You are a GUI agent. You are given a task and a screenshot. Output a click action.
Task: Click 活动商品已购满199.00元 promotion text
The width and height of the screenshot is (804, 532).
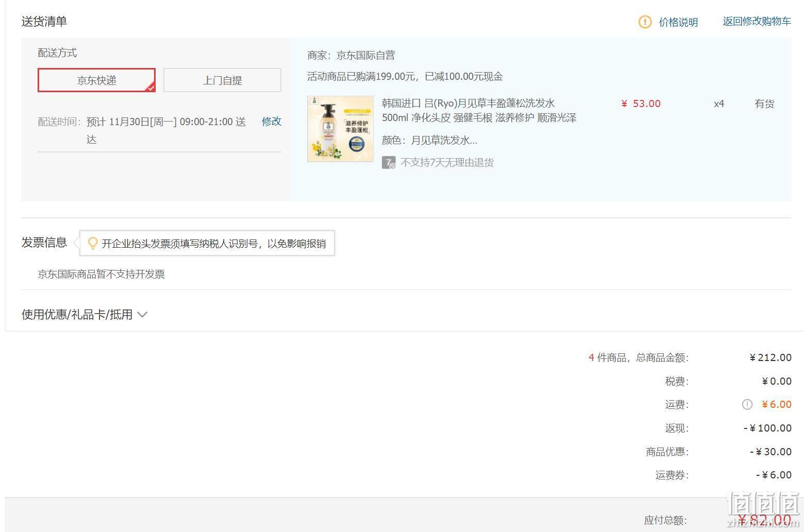pyautogui.click(x=405, y=76)
